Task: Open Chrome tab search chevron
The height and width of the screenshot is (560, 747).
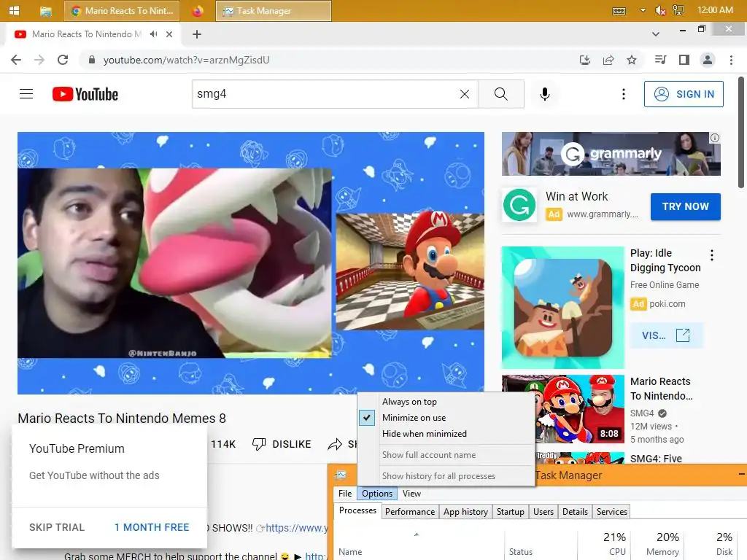Action: point(656,34)
